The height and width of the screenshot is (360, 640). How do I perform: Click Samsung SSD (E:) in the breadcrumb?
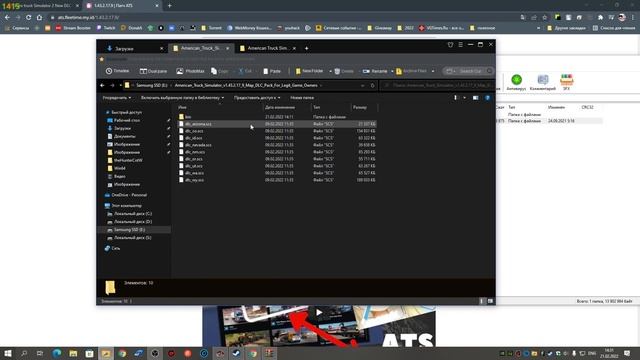[x=151, y=85]
